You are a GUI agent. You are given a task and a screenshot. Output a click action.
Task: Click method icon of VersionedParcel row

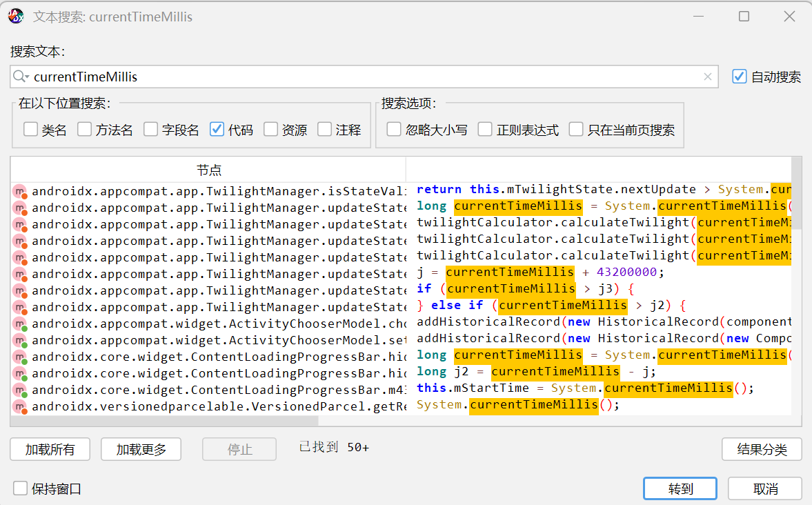(x=19, y=407)
